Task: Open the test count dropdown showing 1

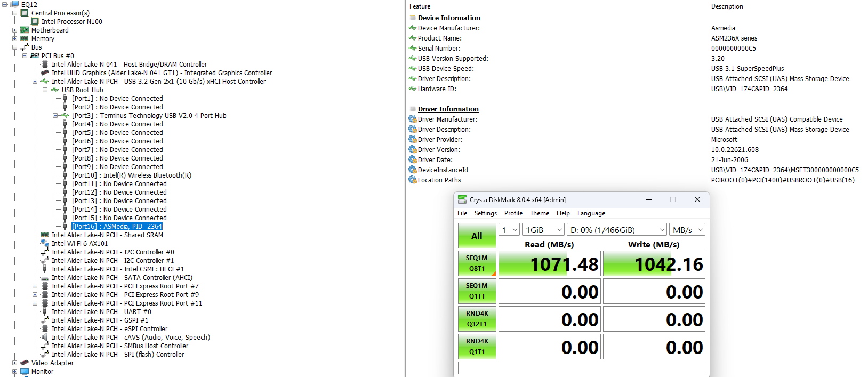Action: [509, 230]
